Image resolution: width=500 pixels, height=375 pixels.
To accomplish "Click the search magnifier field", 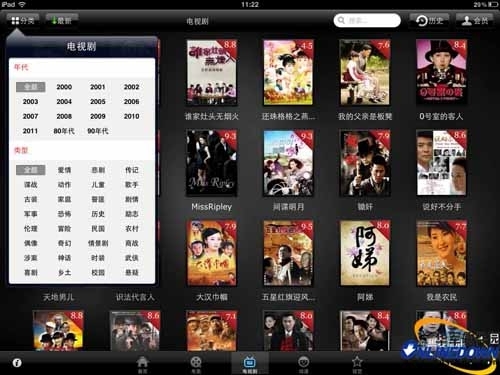I will click(367, 20).
